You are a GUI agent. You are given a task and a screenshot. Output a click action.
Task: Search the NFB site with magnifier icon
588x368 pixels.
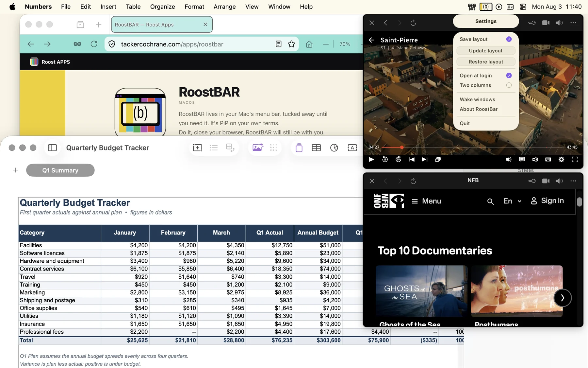click(490, 202)
